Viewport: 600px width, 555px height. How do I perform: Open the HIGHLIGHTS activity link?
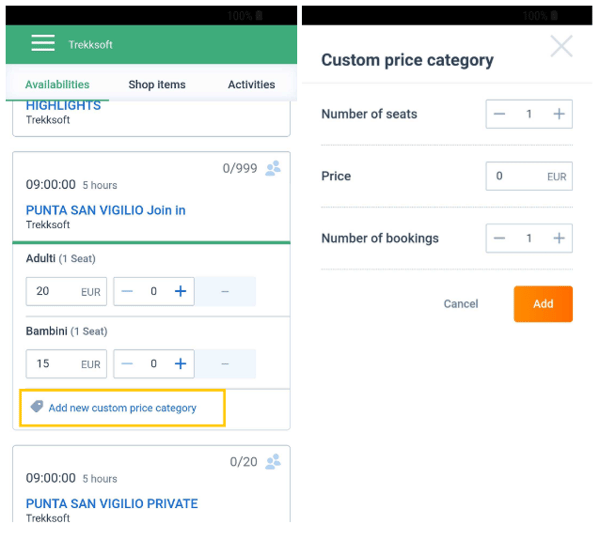[x=63, y=106]
